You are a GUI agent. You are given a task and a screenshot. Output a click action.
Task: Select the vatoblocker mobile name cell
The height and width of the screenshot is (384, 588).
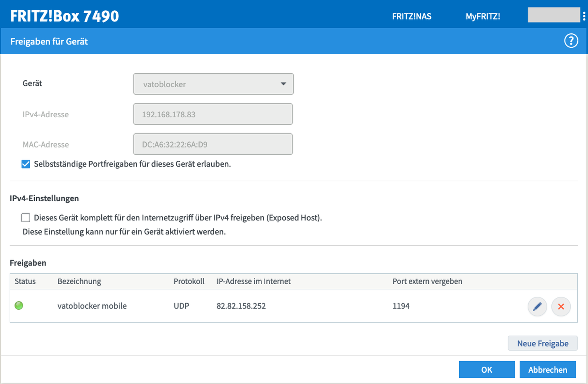pyautogui.click(x=92, y=306)
